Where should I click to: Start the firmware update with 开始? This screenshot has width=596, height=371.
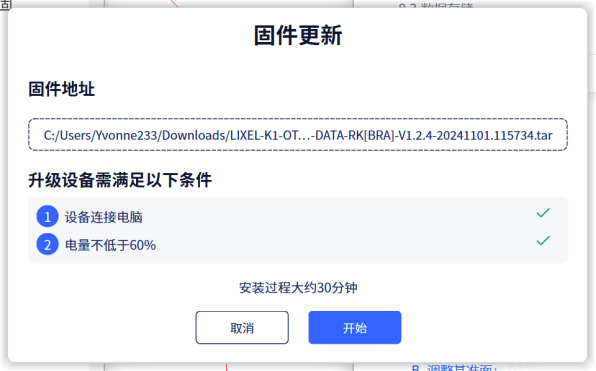tap(355, 328)
